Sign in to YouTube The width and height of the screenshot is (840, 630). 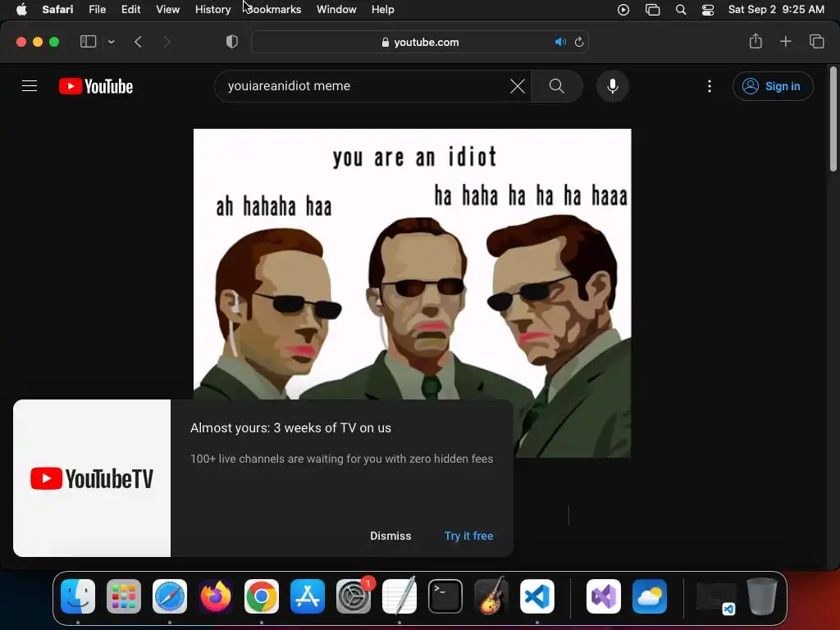[773, 86]
